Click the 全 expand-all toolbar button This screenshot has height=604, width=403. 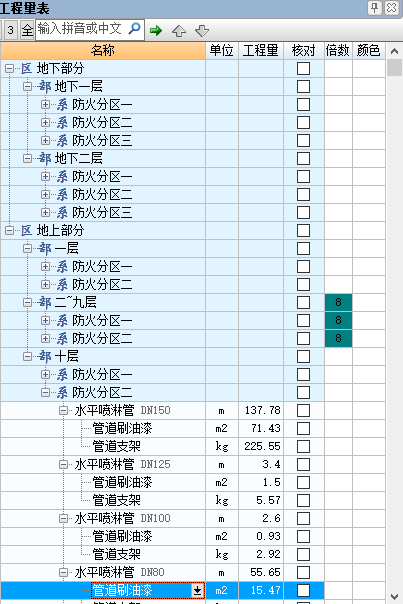point(27,30)
